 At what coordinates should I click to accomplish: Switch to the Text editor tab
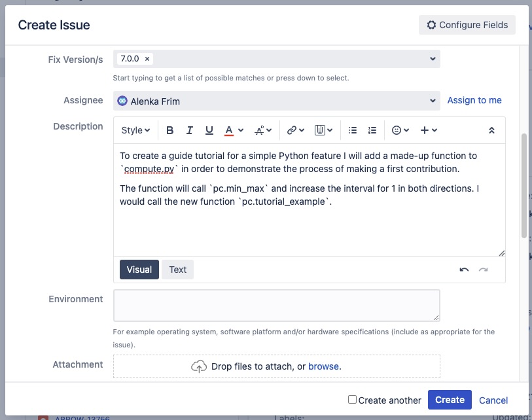pos(177,270)
